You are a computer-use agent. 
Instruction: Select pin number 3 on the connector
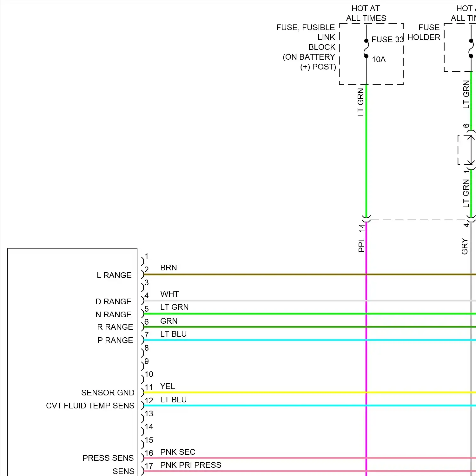[147, 282]
